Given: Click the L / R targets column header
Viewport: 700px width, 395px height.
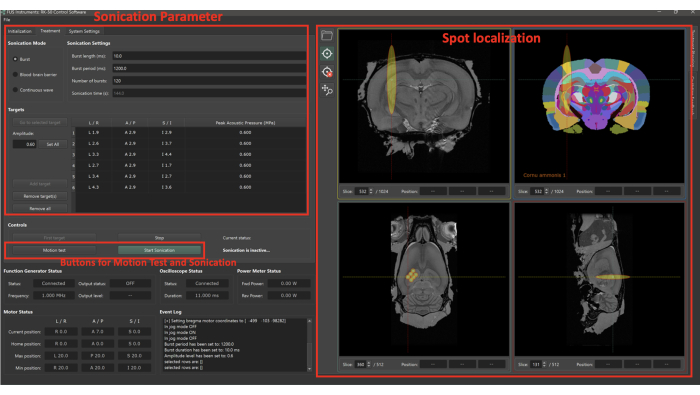Looking at the screenshot, I should pos(94,123).
